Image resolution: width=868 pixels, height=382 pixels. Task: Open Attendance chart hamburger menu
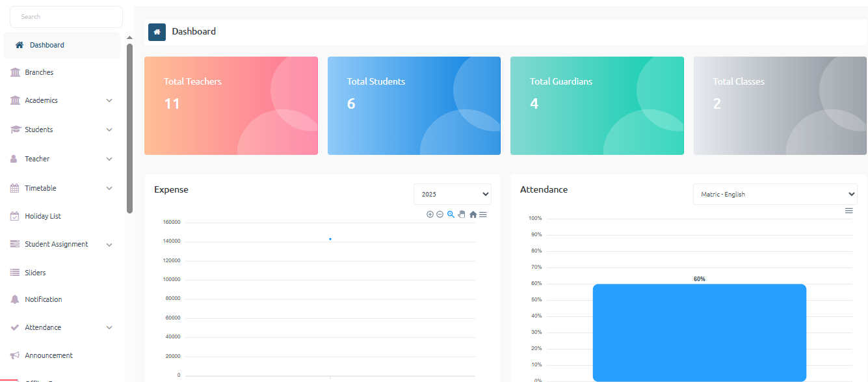coord(848,210)
